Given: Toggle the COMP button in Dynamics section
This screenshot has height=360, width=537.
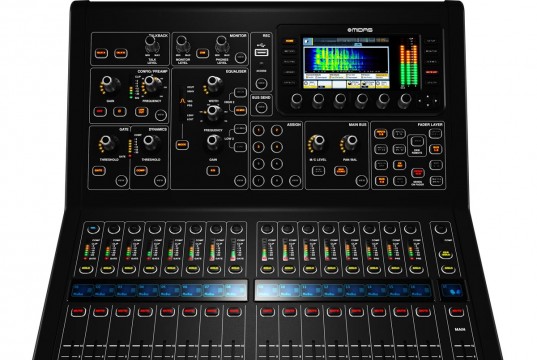Looking at the screenshot, I should point(141,171).
